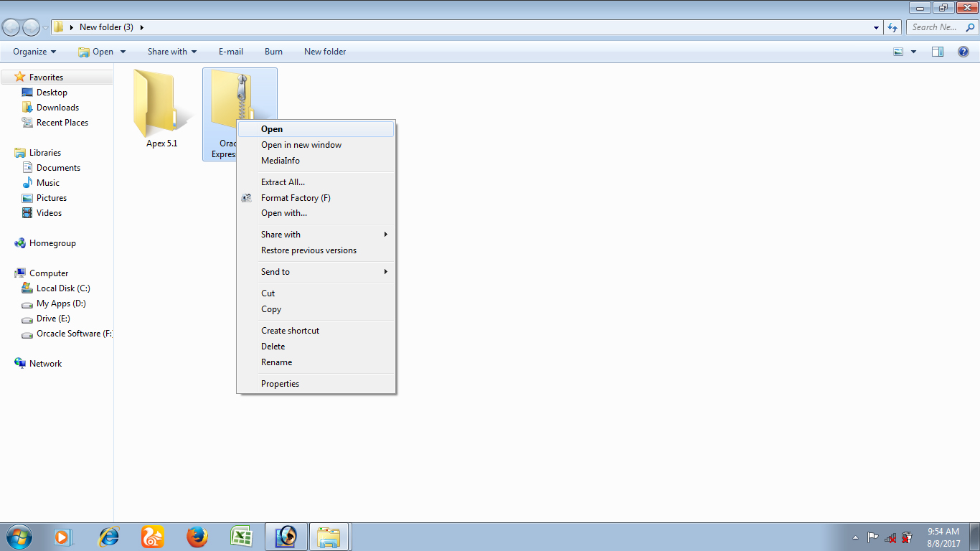
Task: Click the refresh button in address bar
Action: pyautogui.click(x=891, y=27)
